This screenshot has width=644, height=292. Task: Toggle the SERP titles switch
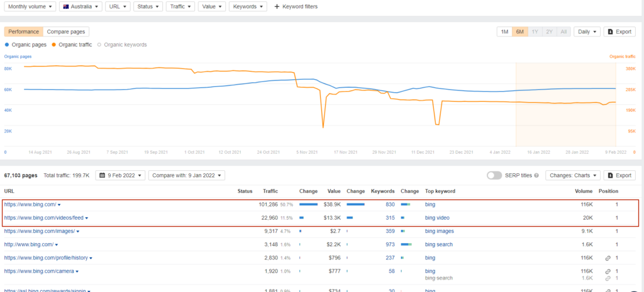[494, 175]
